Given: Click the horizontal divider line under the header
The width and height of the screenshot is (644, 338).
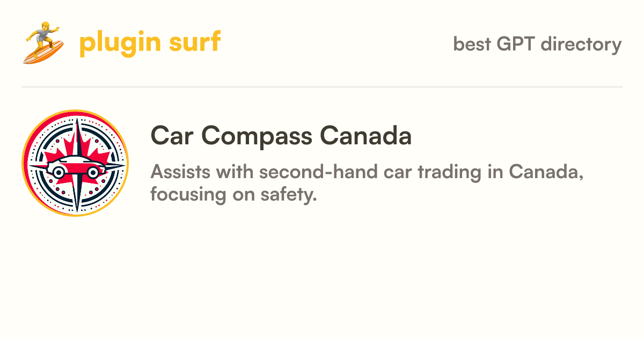Looking at the screenshot, I should click(x=322, y=86).
